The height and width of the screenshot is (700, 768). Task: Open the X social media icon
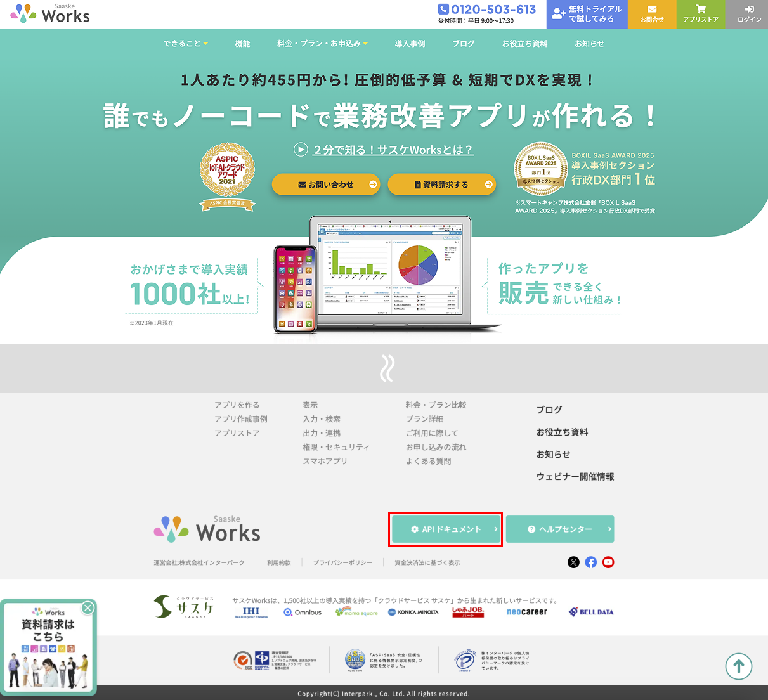(x=573, y=562)
